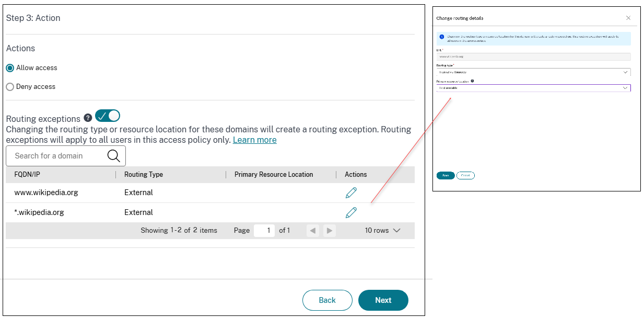Show Primary resource location help in dialog
644x317 pixels.
[x=472, y=81]
